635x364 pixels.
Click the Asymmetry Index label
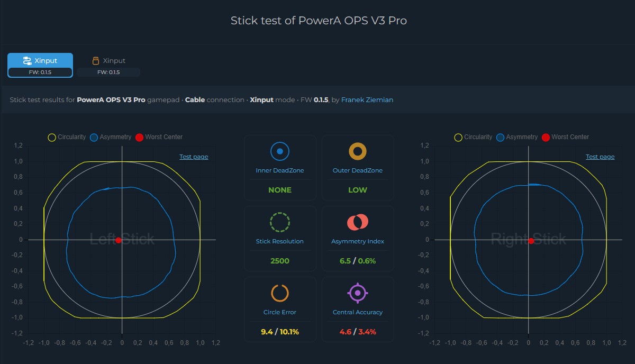coord(358,241)
